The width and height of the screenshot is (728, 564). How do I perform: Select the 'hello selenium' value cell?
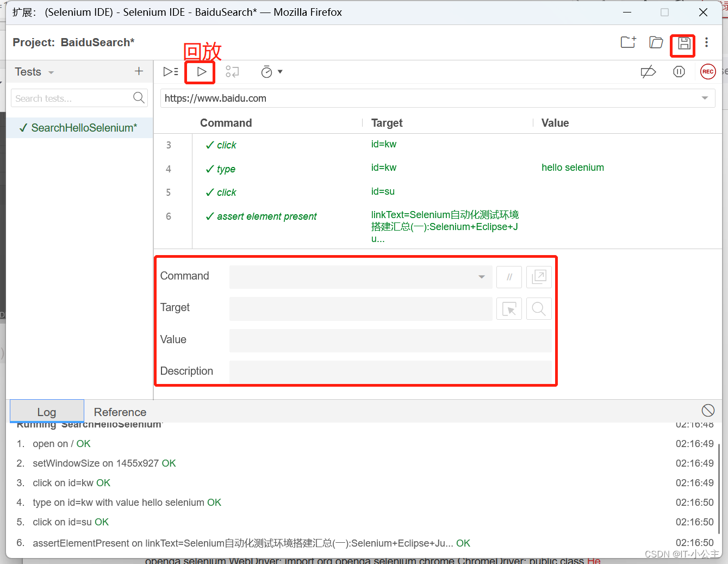tap(573, 168)
